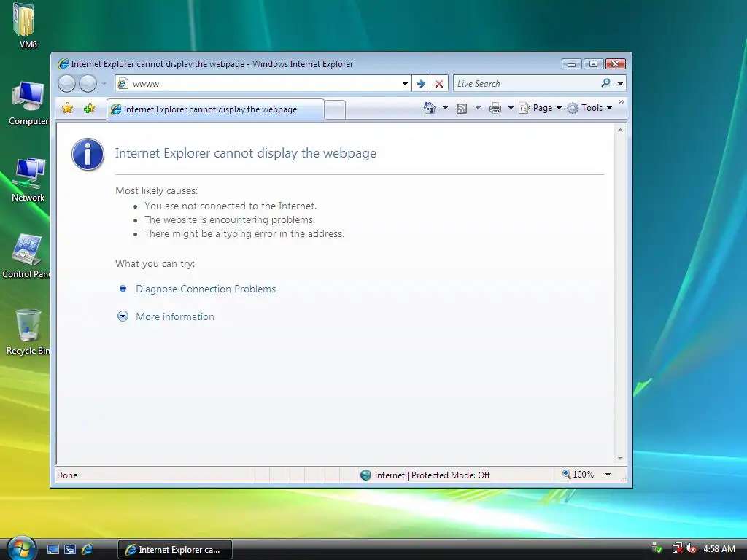Click the Go arrow button
Viewport: 747px width, 560px height.
click(x=421, y=84)
